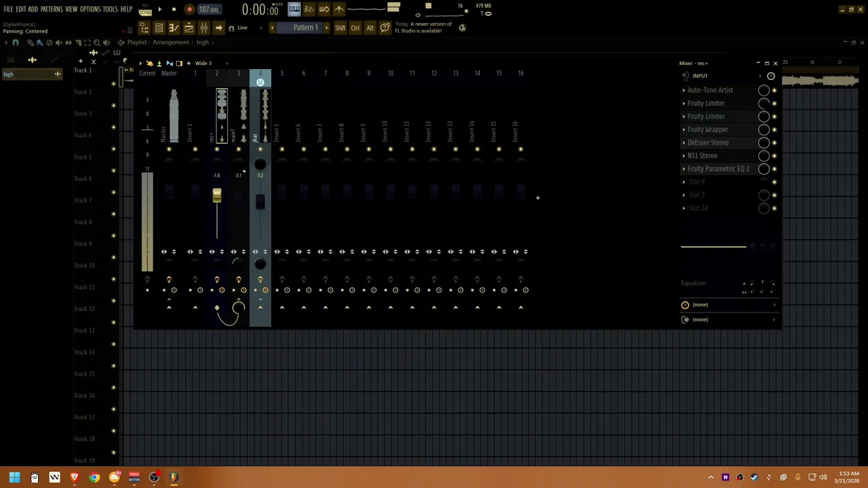Viewport: 868px width, 488px height.
Task: Turn the pan knob on mixer track 4
Action: click(260, 165)
